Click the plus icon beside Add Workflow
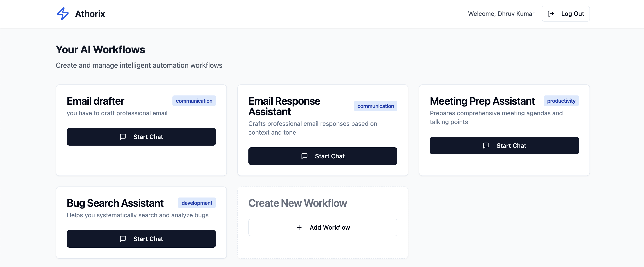This screenshot has width=644, height=267. 299,227
